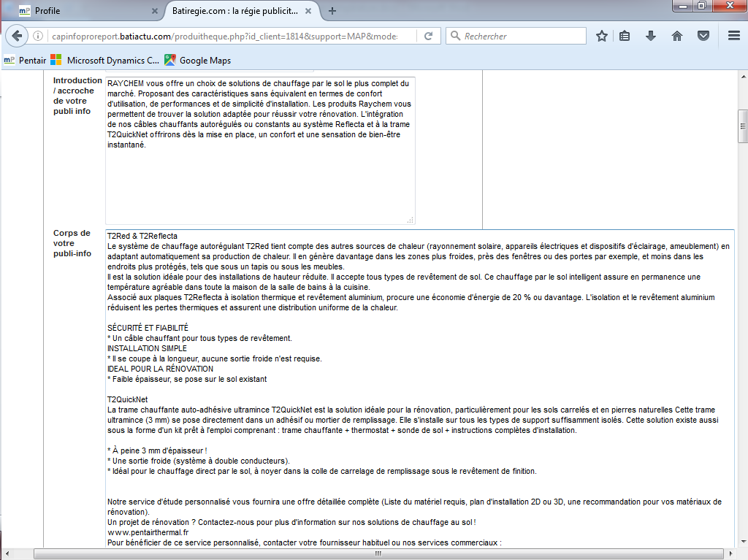Click the vertical scrollbar down arrow
The width and height of the screenshot is (748, 560).
point(743,542)
